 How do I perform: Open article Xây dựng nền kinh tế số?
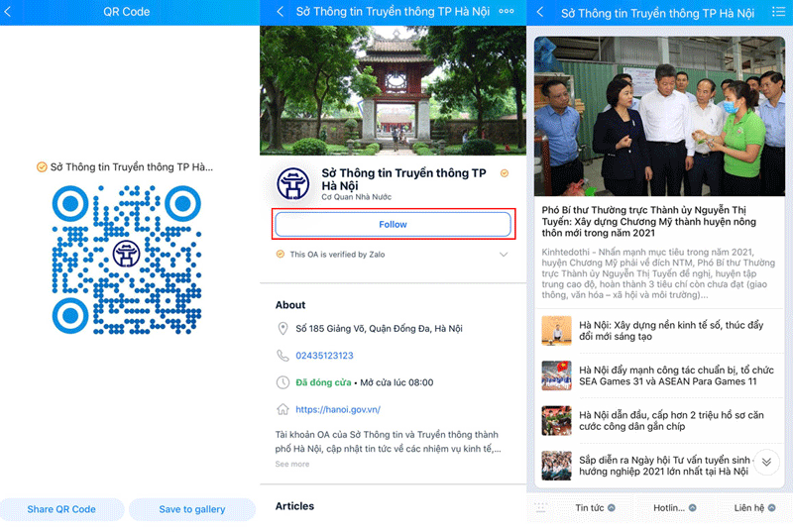pyautogui.click(x=671, y=331)
